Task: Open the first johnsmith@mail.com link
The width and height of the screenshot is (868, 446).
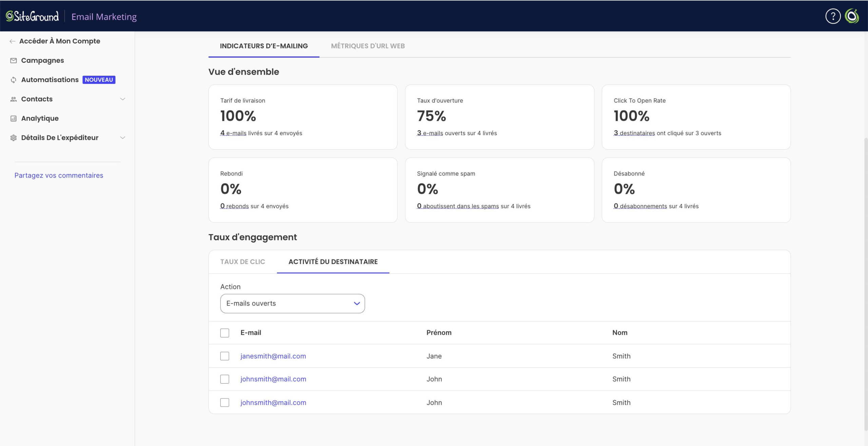Action: (273, 379)
